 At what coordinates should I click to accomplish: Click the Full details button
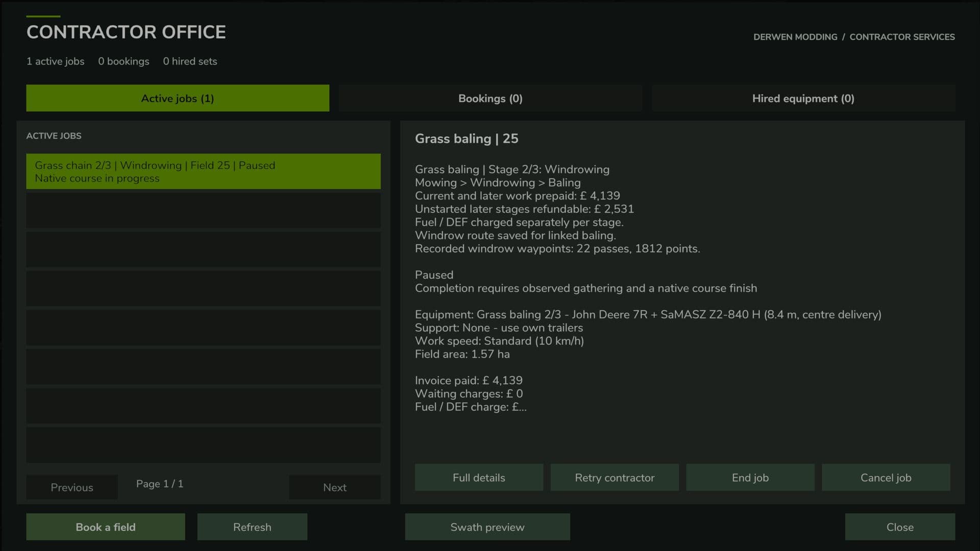(479, 478)
